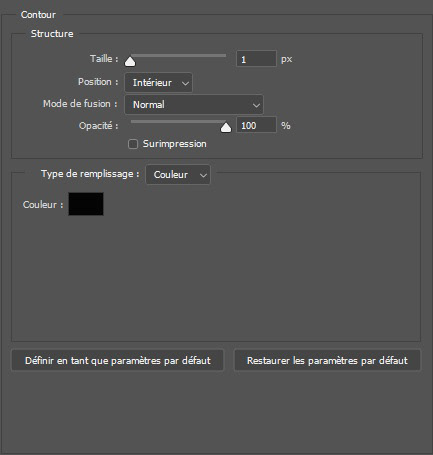Click the middle of the Opacité slider track
This screenshot has width=433, height=455.
(178, 122)
